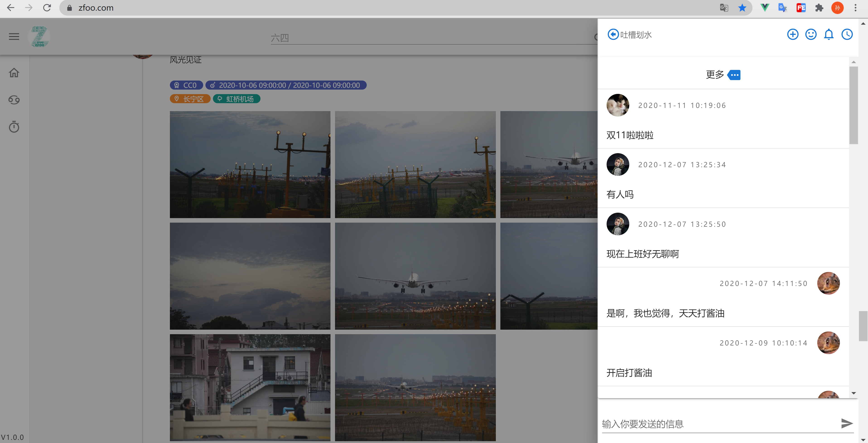Bookmark page with the star icon

click(742, 8)
